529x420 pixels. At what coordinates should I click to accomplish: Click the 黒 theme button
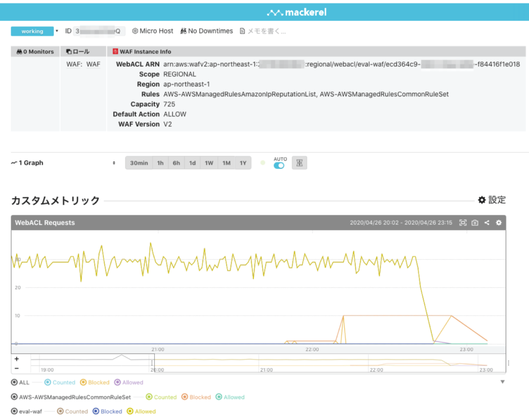click(x=299, y=162)
